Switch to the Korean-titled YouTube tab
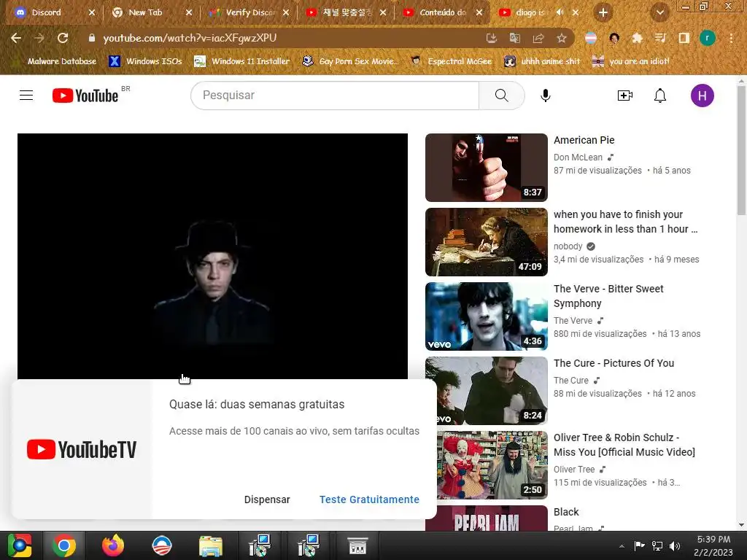This screenshot has width=747, height=560. [347, 12]
